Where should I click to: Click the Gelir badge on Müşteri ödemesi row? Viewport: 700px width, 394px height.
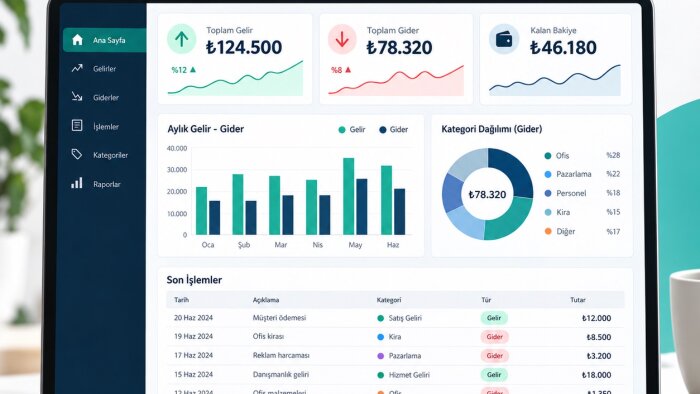494,318
